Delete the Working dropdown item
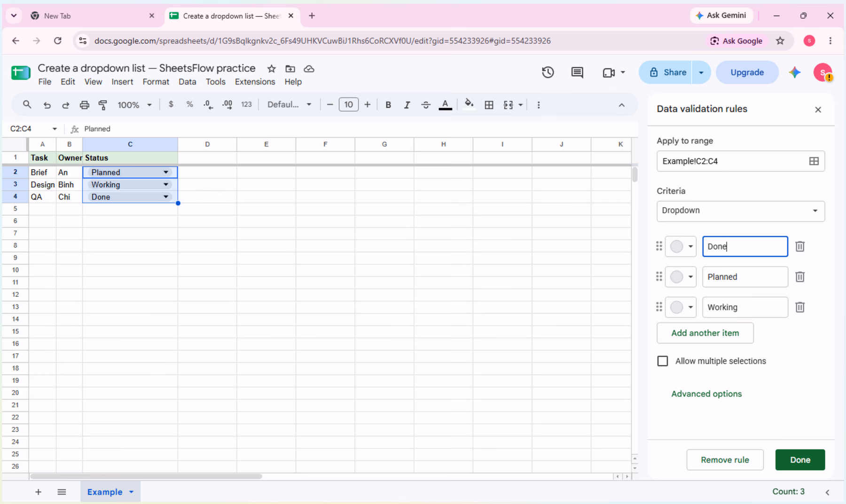 click(x=800, y=307)
